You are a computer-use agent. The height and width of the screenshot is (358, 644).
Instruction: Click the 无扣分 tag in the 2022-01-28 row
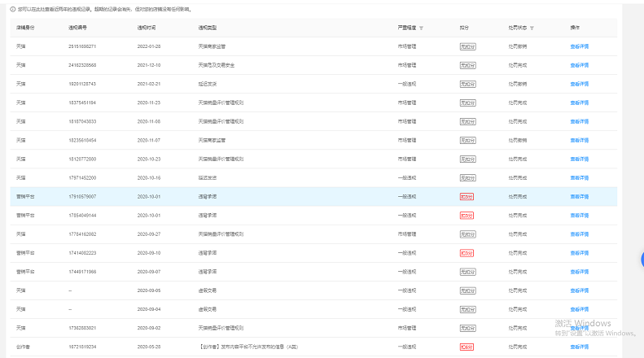click(467, 47)
